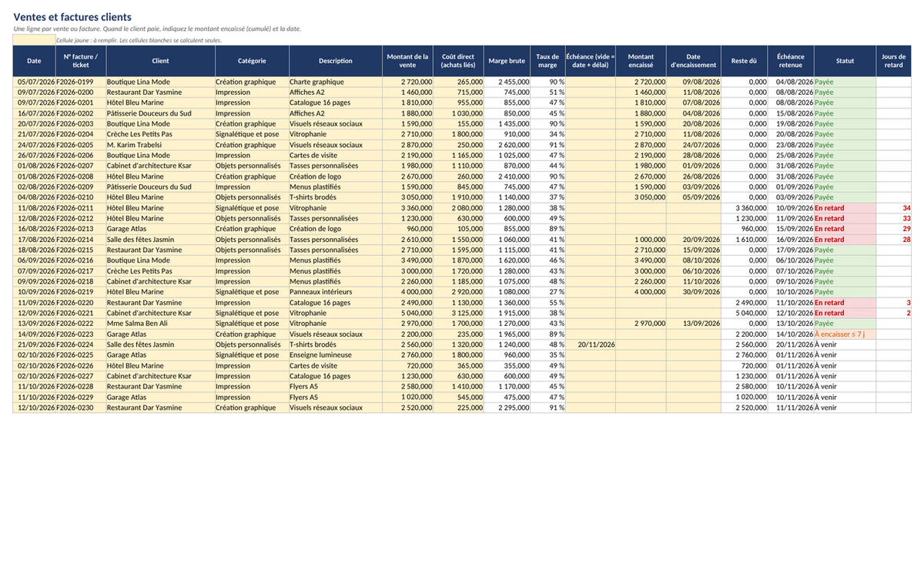Viewport: 924px width, 578px height.
Task: Click the 34 days late cell
Action: tap(893, 208)
